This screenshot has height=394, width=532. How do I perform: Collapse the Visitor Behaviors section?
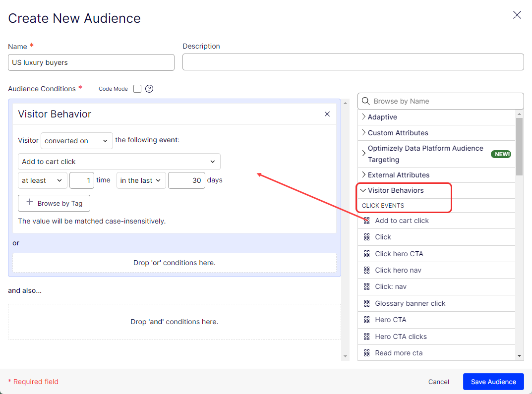click(364, 190)
